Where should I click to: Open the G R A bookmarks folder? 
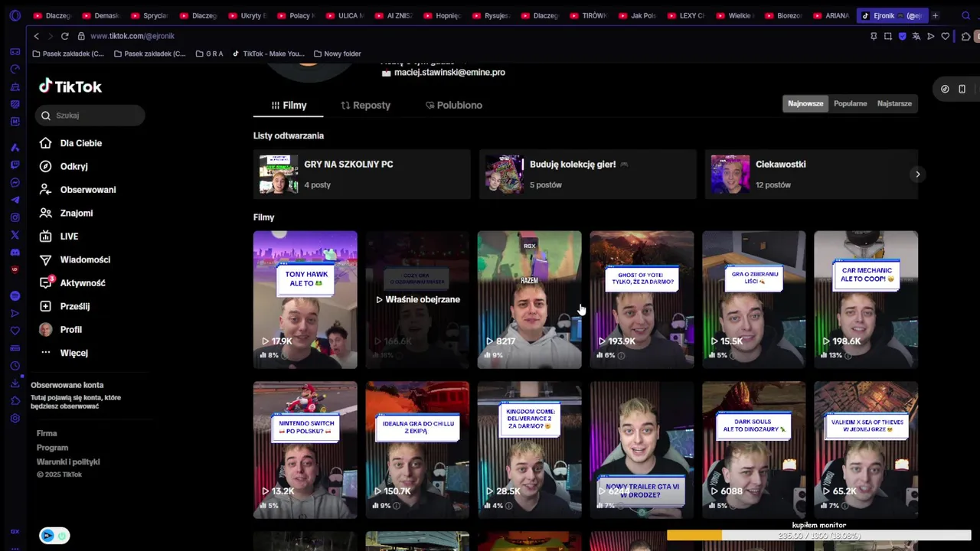[209, 54]
